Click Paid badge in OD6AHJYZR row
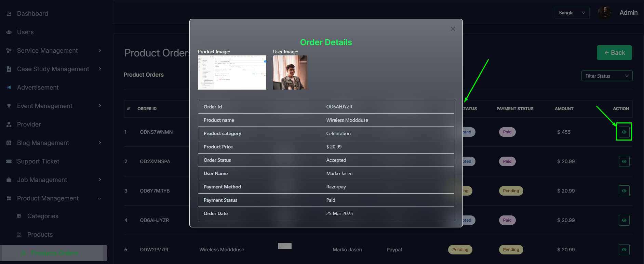 click(507, 220)
